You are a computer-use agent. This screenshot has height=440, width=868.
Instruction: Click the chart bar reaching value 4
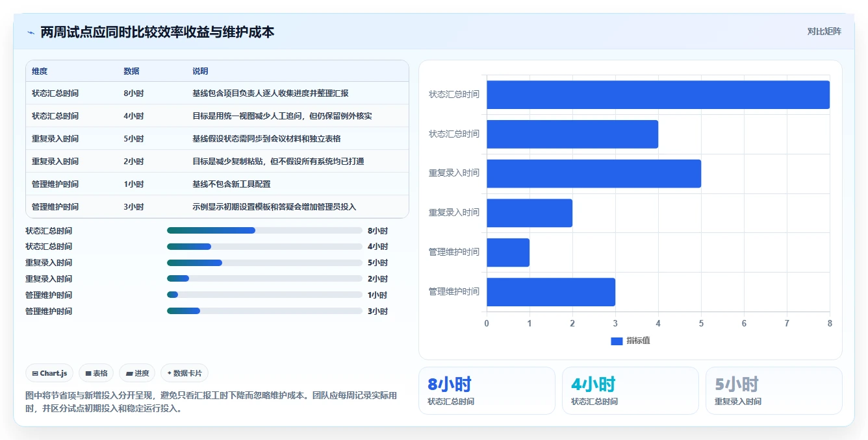pyautogui.click(x=572, y=134)
